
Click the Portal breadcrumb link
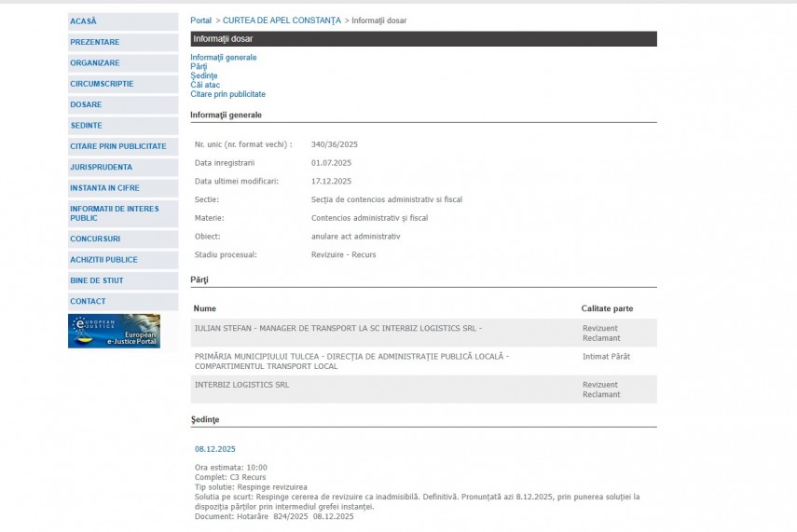(x=200, y=20)
